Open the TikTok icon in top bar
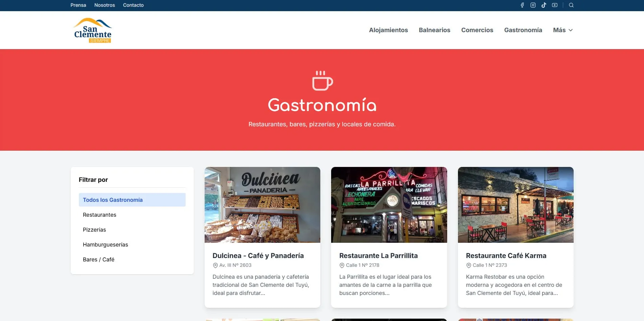 (x=544, y=5)
